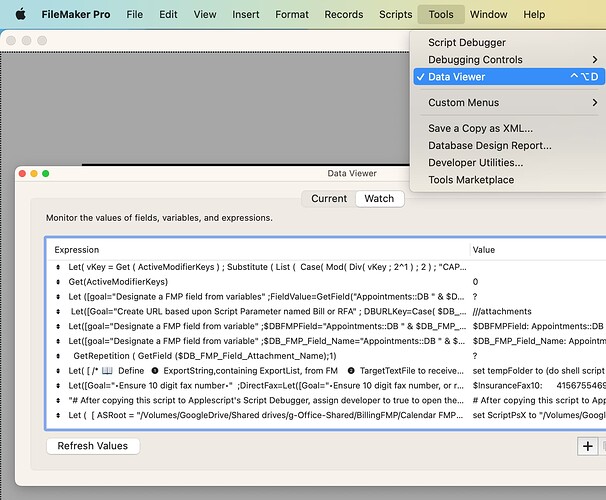Select the "Designate a FMP field from variables" expression
Screen dimensions: 606x500
point(266,297)
